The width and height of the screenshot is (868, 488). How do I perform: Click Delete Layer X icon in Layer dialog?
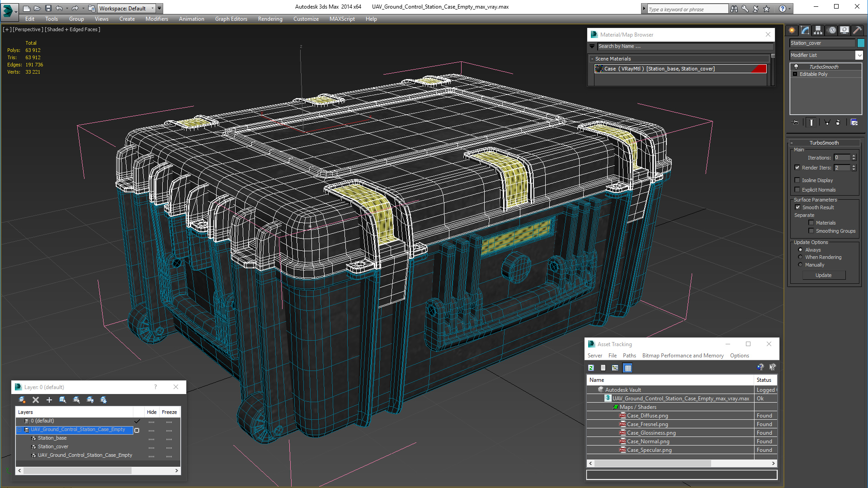[x=36, y=400]
